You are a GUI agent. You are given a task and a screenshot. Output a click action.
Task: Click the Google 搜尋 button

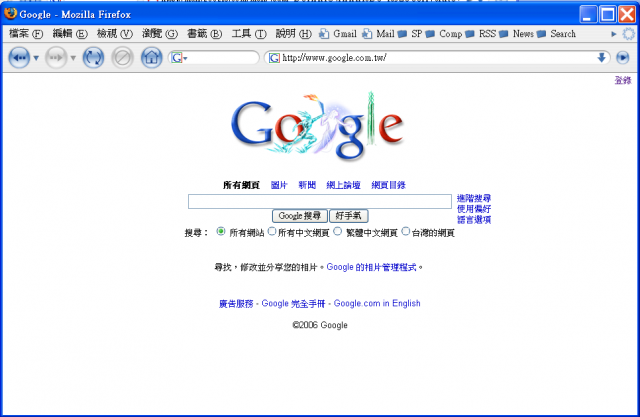(x=300, y=216)
